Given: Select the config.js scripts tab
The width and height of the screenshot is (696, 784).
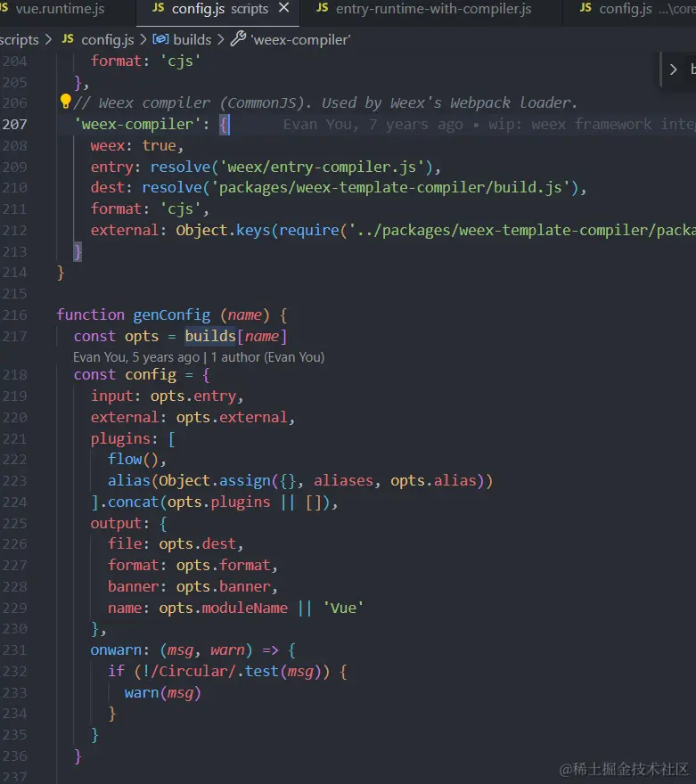Looking at the screenshot, I should (220, 9).
